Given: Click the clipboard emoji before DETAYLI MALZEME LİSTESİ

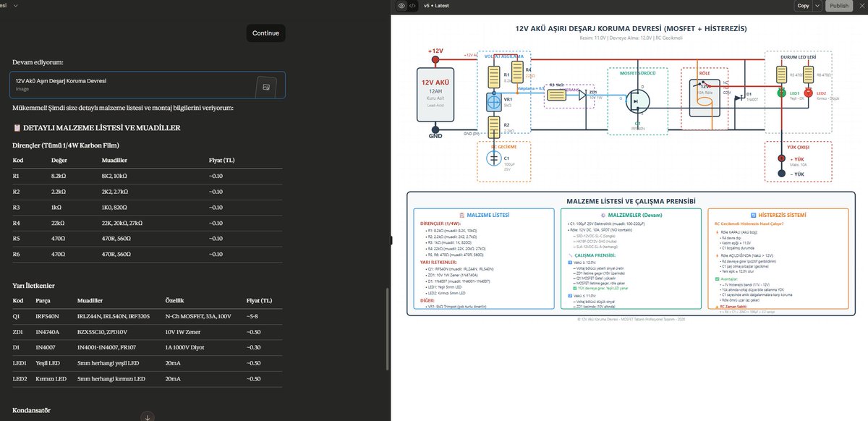Looking at the screenshot, I should (17, 128).
